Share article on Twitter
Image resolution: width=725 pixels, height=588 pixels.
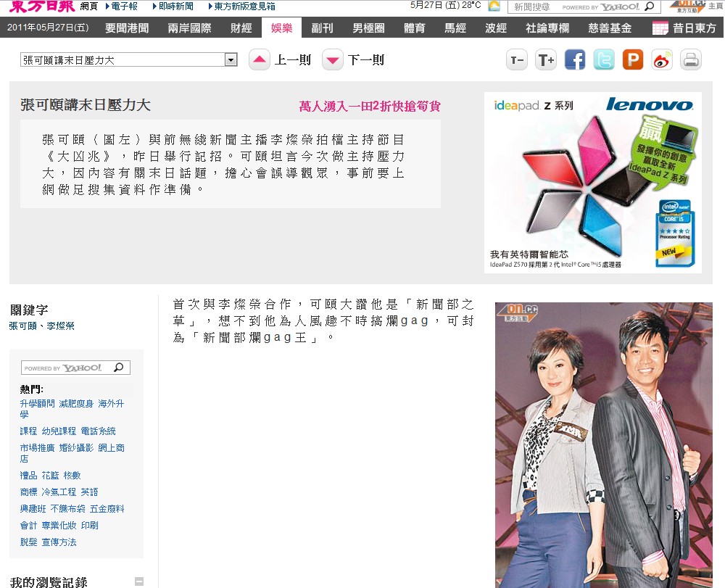coord(604,60)
